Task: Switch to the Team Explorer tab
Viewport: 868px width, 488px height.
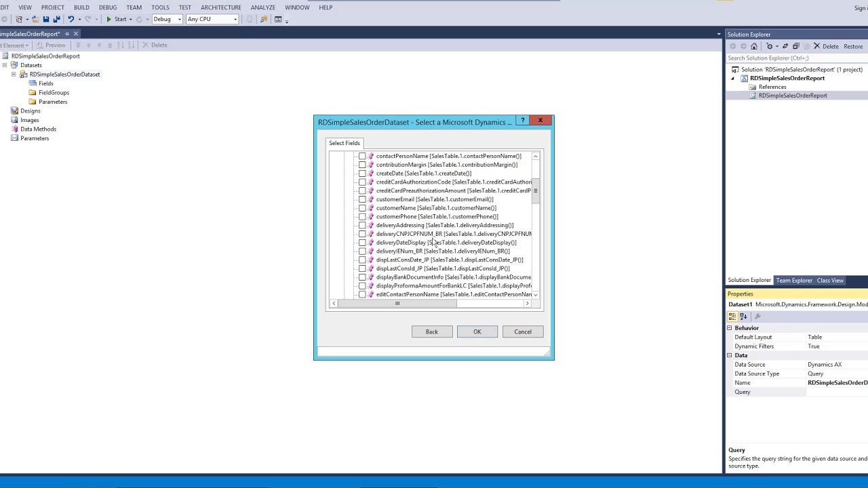Action: click(x=794, y=280)
